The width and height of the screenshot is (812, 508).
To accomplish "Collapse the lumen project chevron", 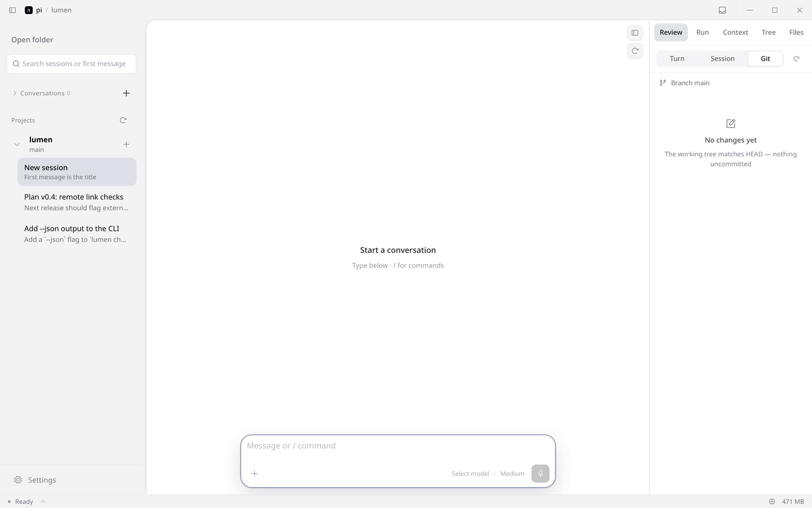I will (17, 144).
